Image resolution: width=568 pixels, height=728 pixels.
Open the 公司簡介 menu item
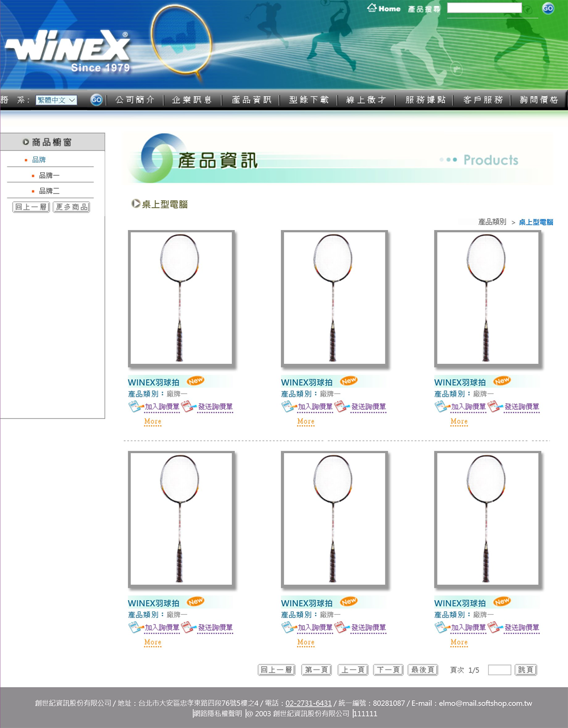click(x=135, y=100)
